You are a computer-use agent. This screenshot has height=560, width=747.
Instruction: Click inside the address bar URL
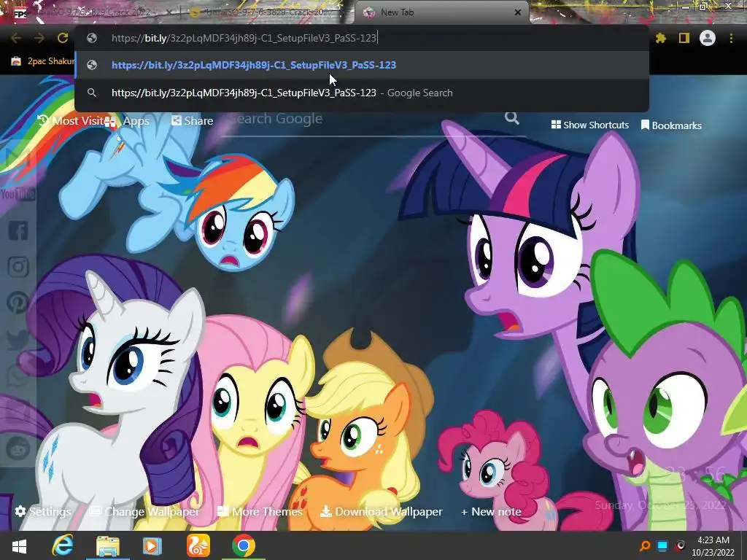coord(244,38)
